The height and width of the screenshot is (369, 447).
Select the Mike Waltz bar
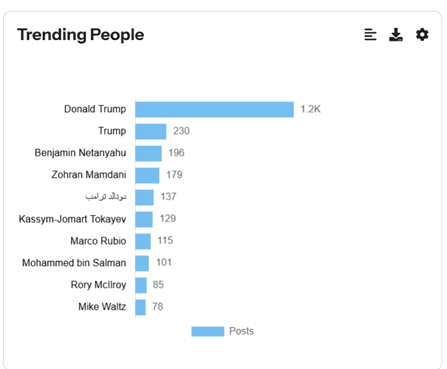140,307
